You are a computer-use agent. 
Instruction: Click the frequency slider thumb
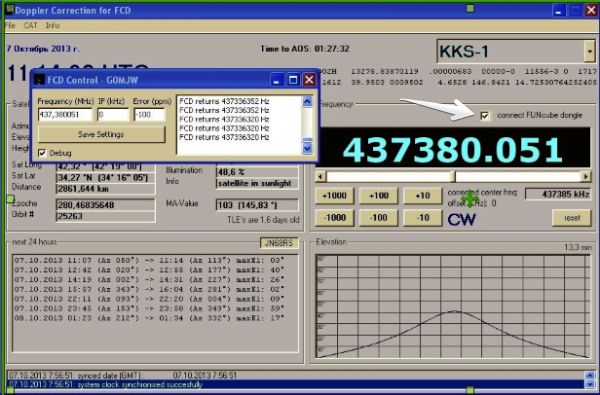(x=453, y=176)
